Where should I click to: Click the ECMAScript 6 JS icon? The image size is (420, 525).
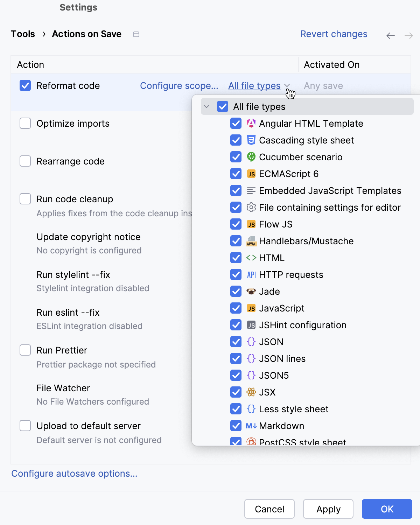(x=251, y=174)
